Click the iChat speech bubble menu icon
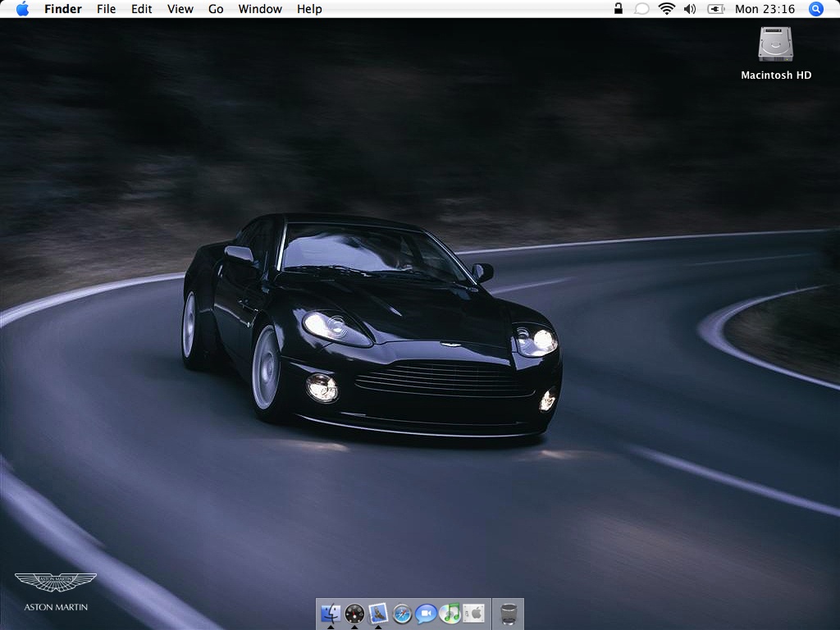The width and height of the screenshot is (840, 630). pos(641,9)
